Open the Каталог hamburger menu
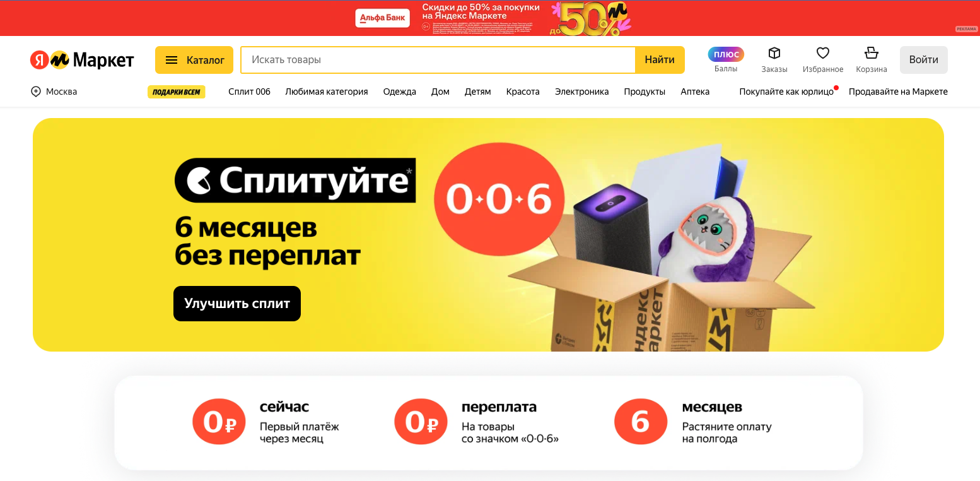 [194, 60]
